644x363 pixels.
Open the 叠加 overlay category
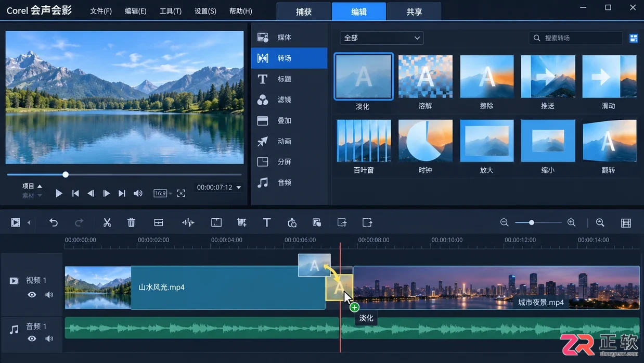pyautogui.click(x=289, y=120)
